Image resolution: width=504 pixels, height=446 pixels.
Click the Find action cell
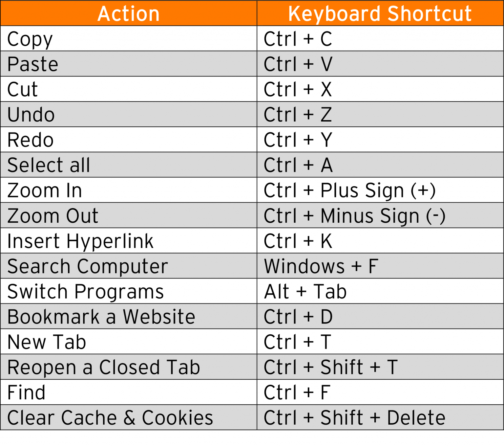(26, 392)
